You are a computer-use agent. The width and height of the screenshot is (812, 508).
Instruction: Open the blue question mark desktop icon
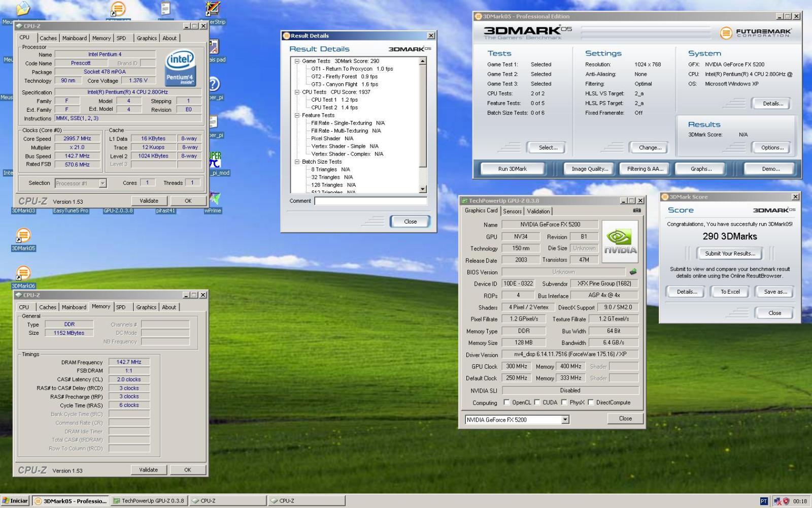click(214, 84)
